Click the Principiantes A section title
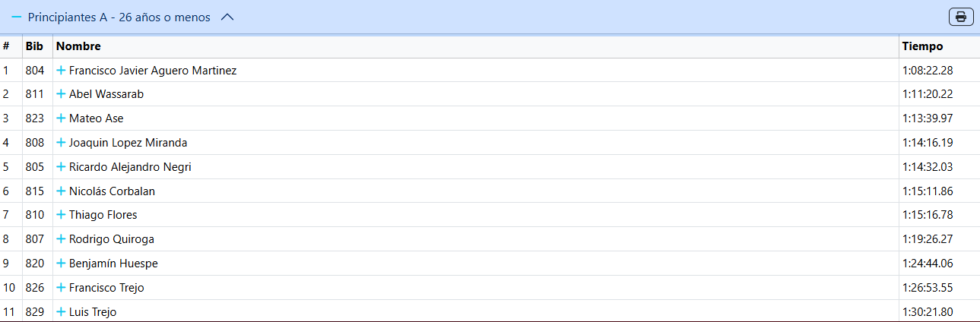This screenshot has width=980, height=322. pyautogui.click(x=119, y=17)
